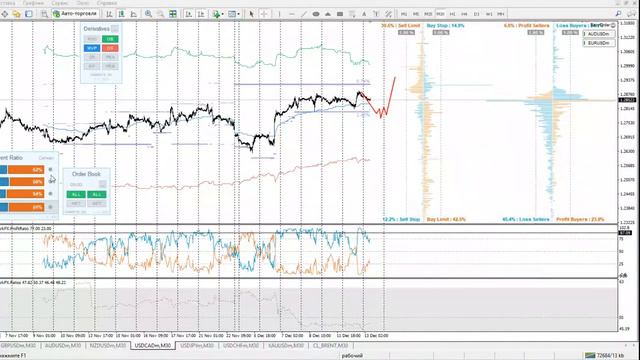
Task: Switch to USDCHFm,M30 chart tab
Action: (x=241, y=346)
